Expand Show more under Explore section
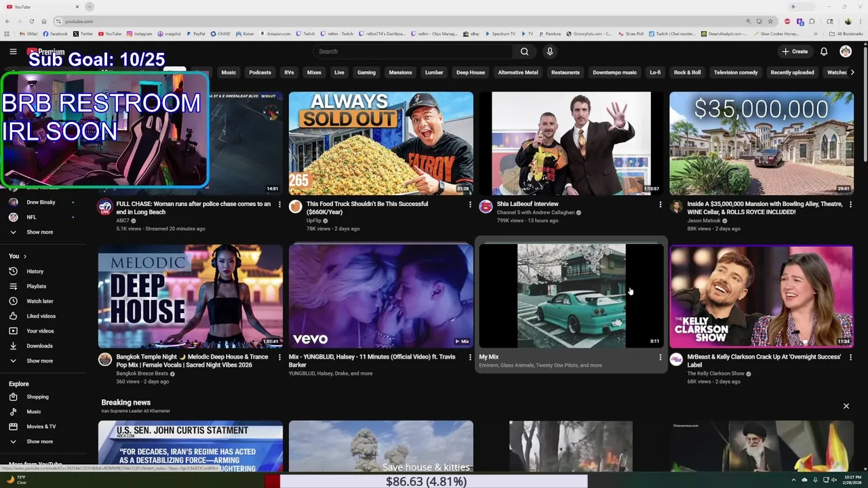868x488 pixels. tap(41, 441)
